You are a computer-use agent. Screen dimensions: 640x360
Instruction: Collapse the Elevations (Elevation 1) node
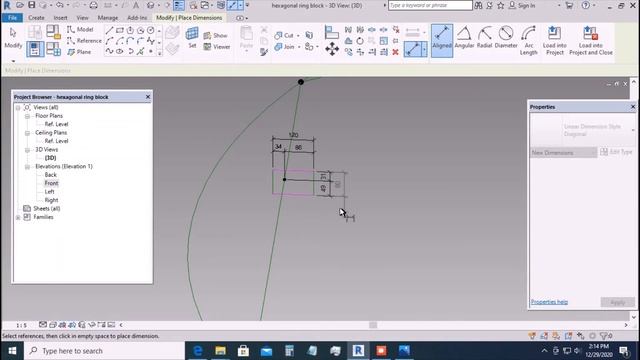coord(27,167)
